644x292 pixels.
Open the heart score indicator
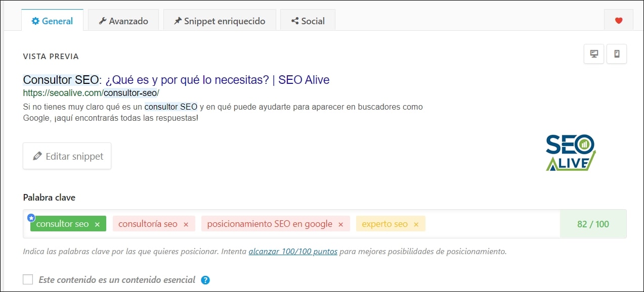[618, 21]
